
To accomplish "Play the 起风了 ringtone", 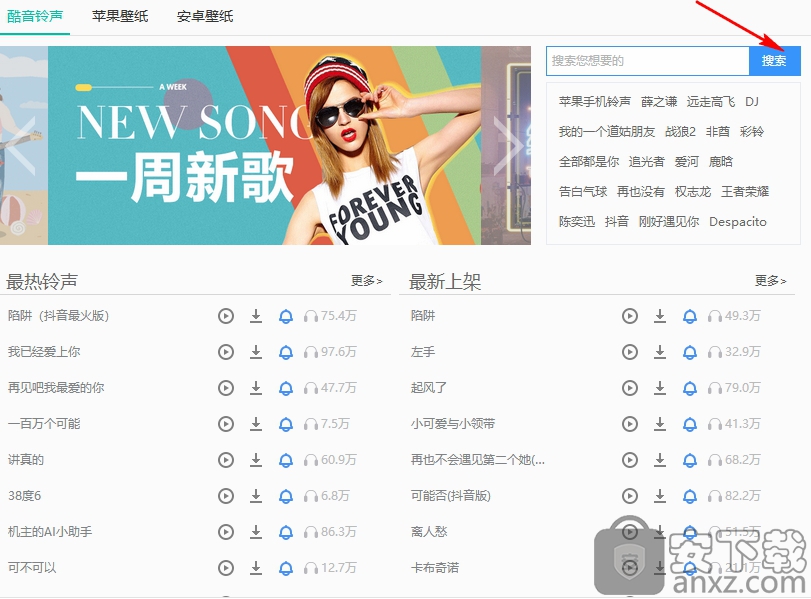I will click(x=629, y=388).
